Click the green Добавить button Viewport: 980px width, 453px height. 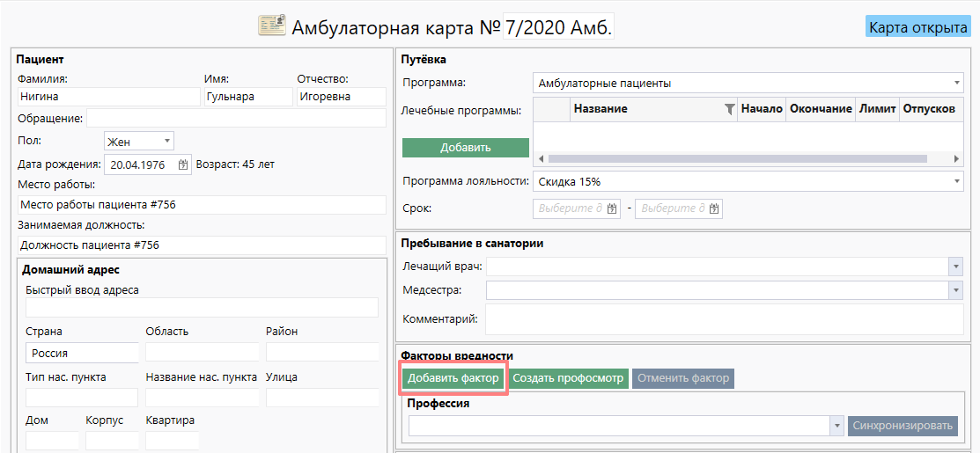click(x=465, y=148)
